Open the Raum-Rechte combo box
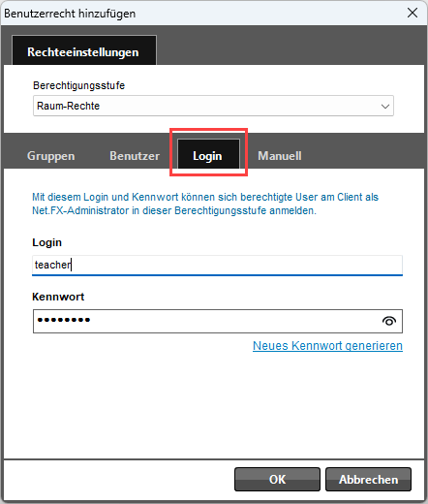Image resolution: width=428 pixels, height=504 pixels. pos(213,106)
